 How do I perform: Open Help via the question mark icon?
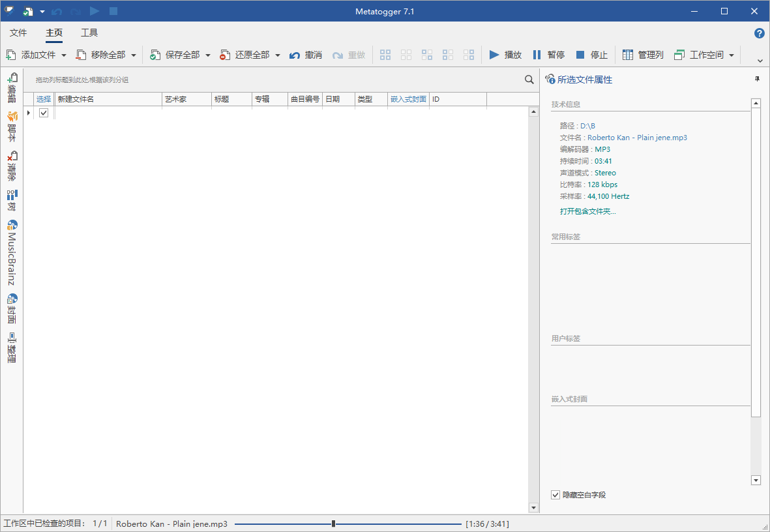759,33
